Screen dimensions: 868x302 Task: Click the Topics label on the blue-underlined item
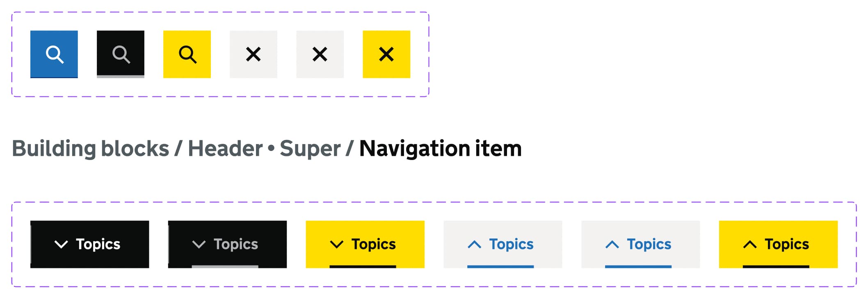(x=511, y=244)
